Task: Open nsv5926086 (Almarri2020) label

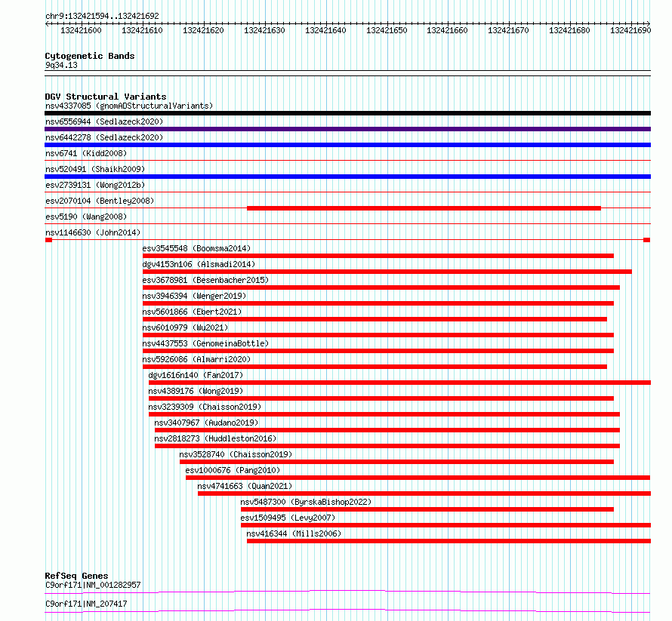Action: pyautogui.click(x=197, y=359)
